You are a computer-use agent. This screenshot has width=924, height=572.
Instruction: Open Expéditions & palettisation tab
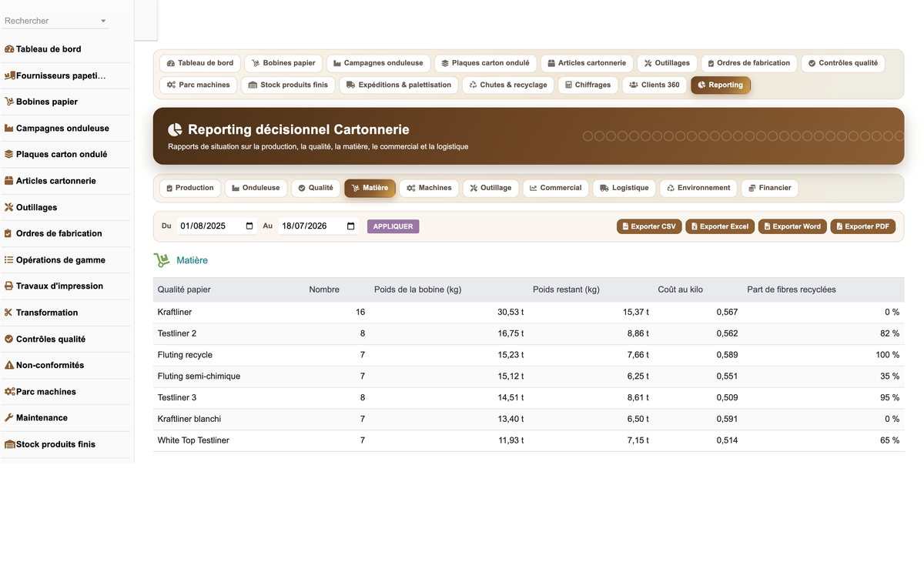pos(399,85)
